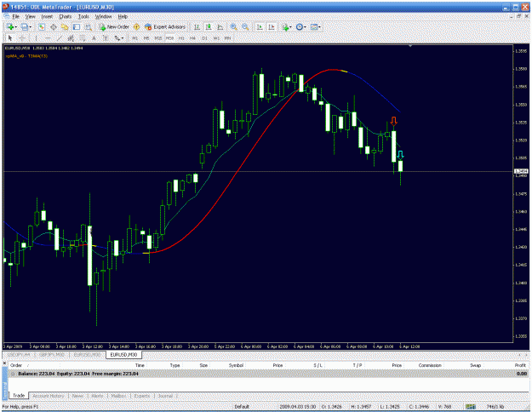Open the Insert menu
The height and width of the screenshot is (412, 532).
(x=47, y=16)
